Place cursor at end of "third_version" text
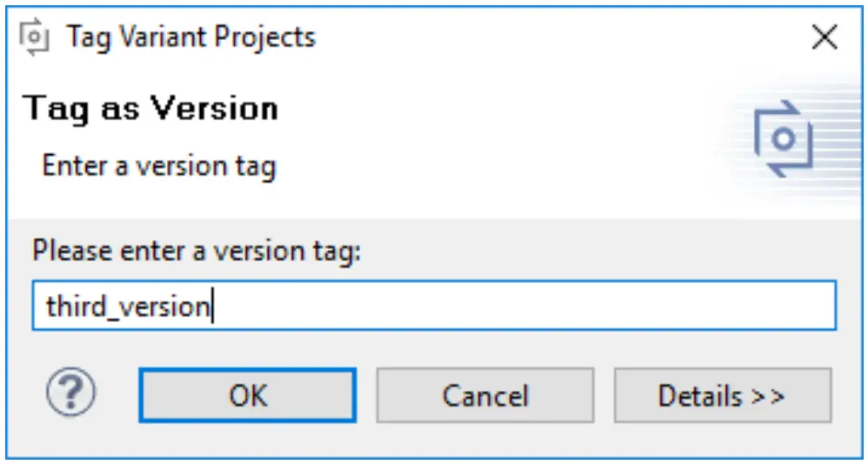The height and width of the screenshot is (464, 868). point(212,306)
